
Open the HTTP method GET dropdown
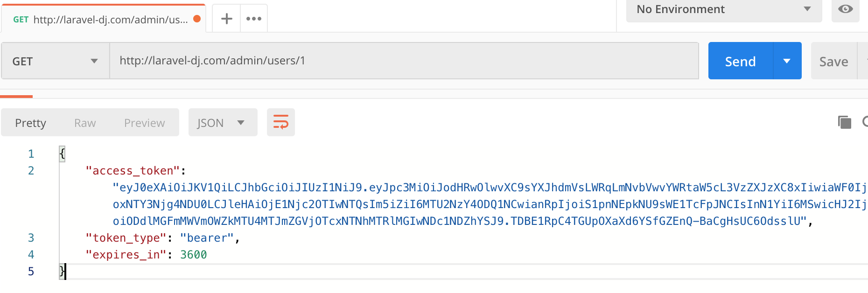coord(56,61)
